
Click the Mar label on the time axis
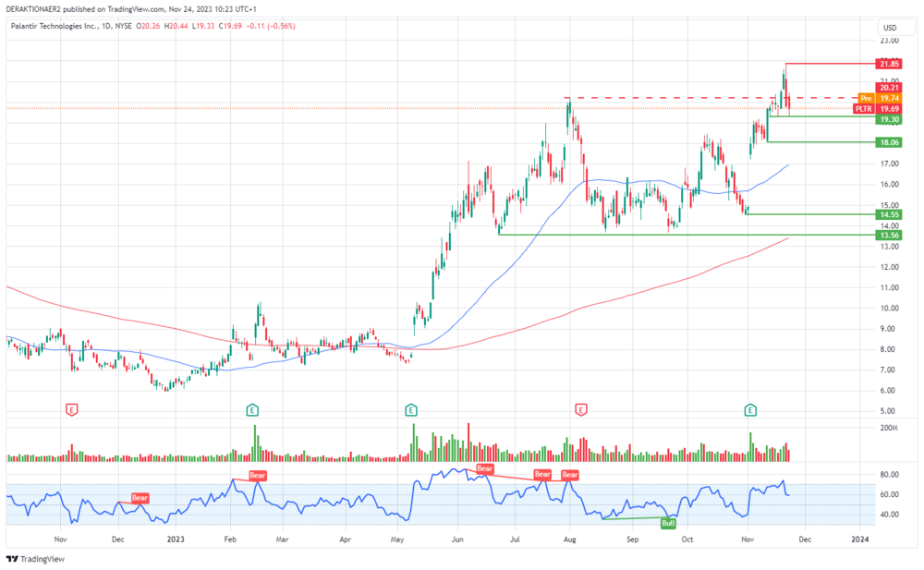point(282,539)
